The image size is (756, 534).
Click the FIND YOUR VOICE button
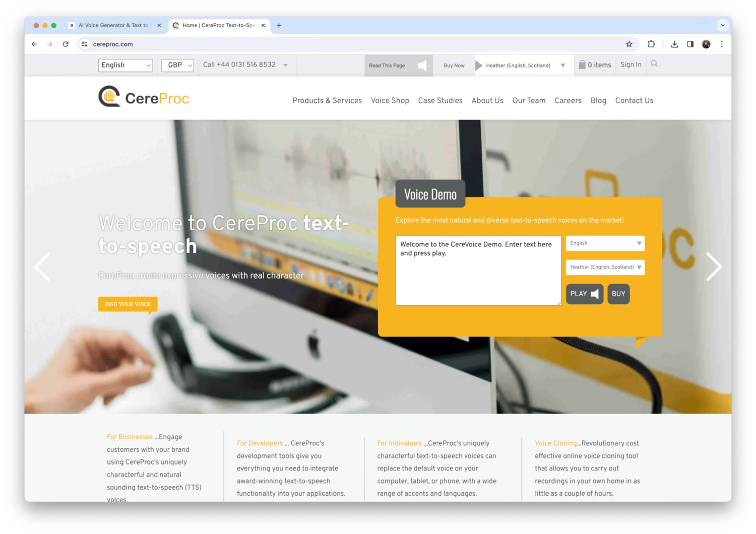pos(128,304)
